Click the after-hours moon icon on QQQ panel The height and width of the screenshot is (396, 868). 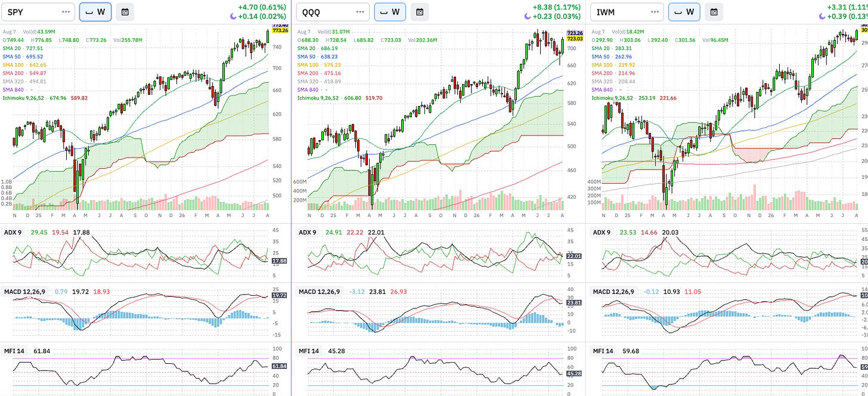click(x=528, y=17)
